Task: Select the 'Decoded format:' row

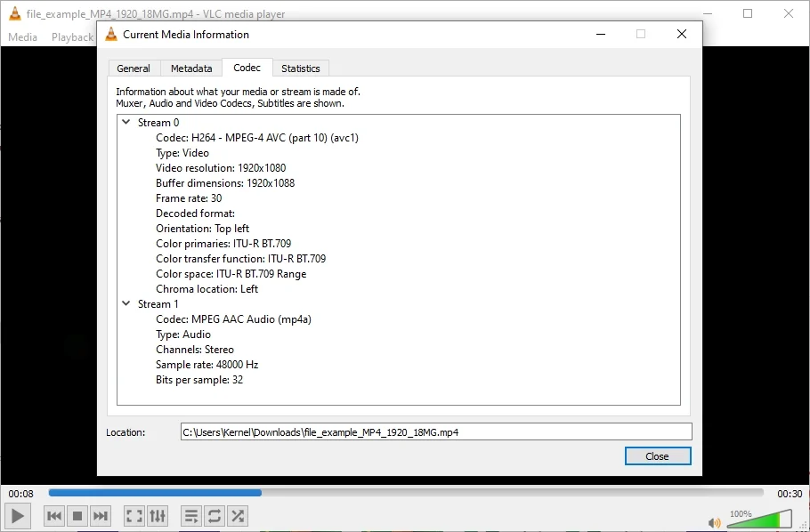Action: pos(195,214)
